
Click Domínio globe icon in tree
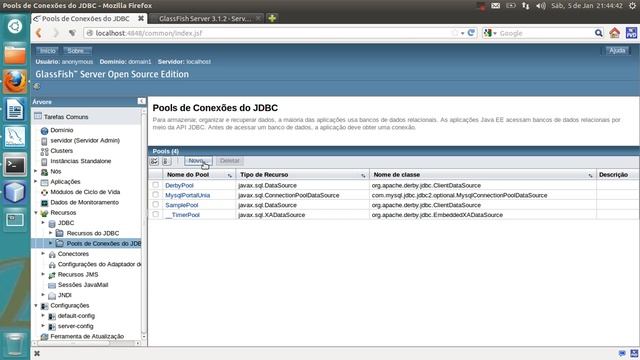coord(44,131)
